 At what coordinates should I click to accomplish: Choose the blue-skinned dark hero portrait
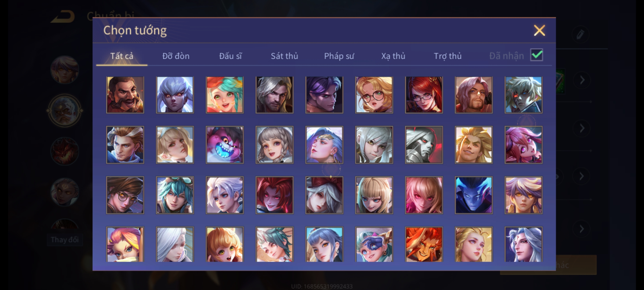tap(474, 195)
